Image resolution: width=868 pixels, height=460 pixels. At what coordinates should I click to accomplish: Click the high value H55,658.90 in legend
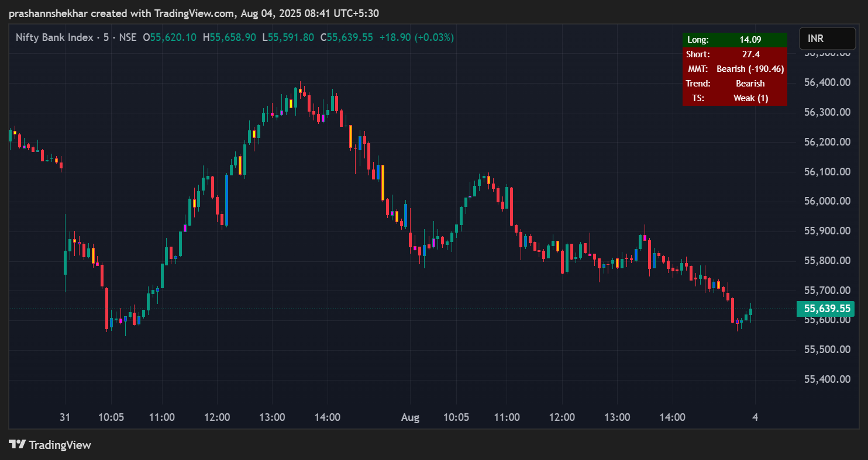(229, 37)
